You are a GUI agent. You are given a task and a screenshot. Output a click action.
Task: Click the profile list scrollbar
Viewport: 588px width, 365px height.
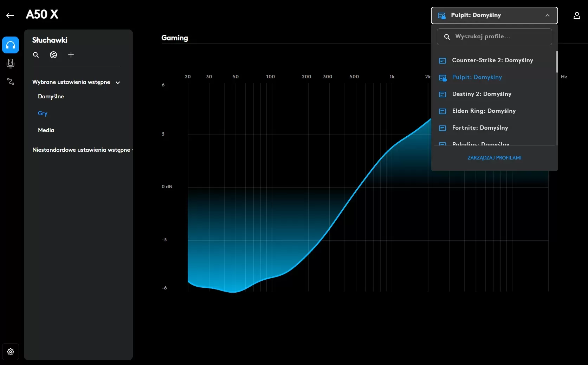coord(557,62)
